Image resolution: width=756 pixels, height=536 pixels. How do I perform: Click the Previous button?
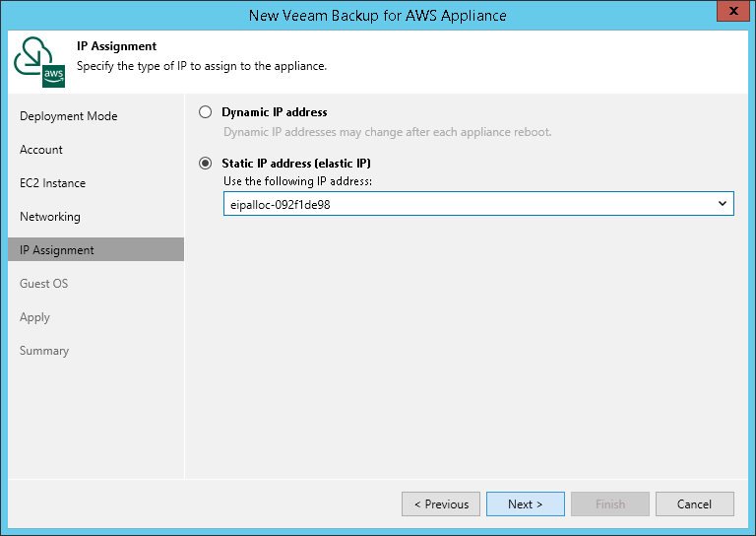[x=441, y=504]
